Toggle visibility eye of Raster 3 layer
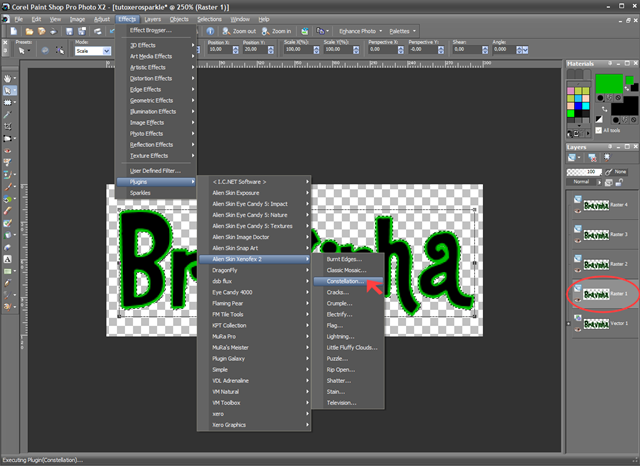The width and height of the screenshot is (640, 466). click(578, 240)
